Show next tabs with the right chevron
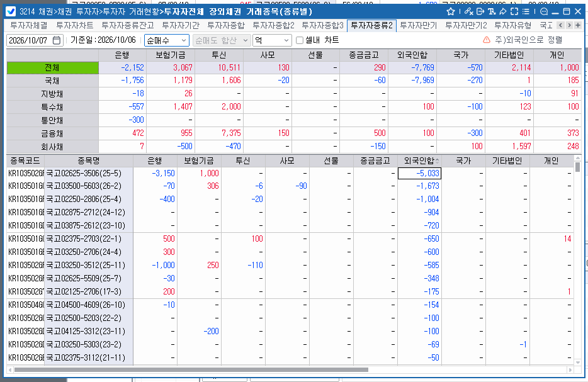Viewport: 588px width, 382px height. (569, 25)
